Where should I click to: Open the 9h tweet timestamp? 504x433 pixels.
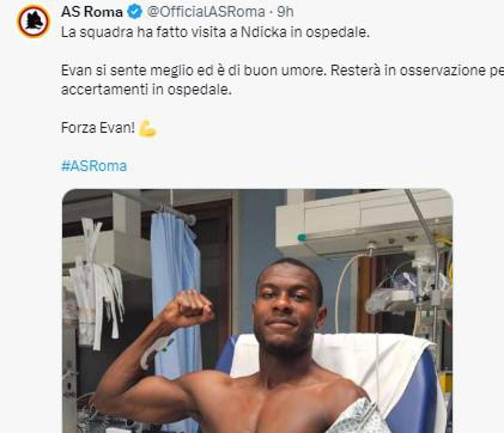click(285, 12)
